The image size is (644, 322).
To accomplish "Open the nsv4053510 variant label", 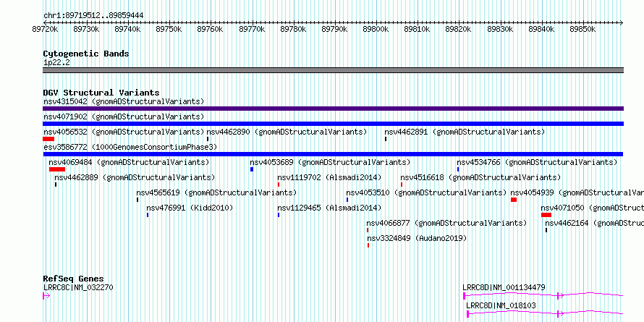I will [x=426, y=192].
